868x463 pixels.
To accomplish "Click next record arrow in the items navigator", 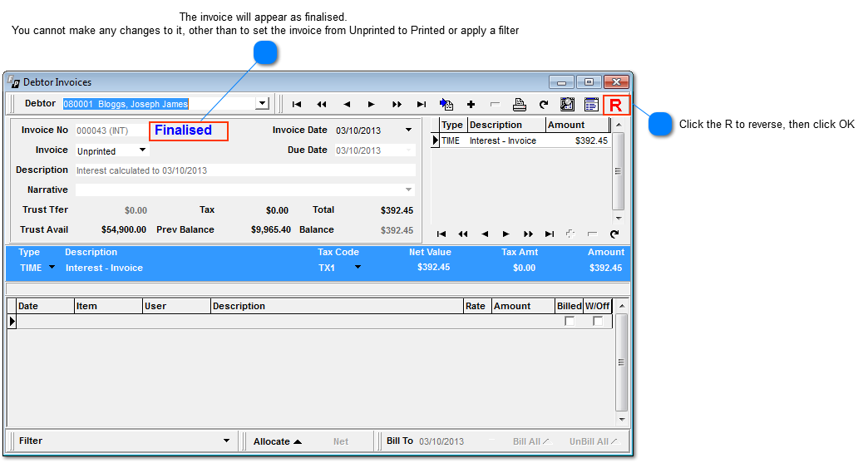I will pyautogui.click(x=506, y=234).
